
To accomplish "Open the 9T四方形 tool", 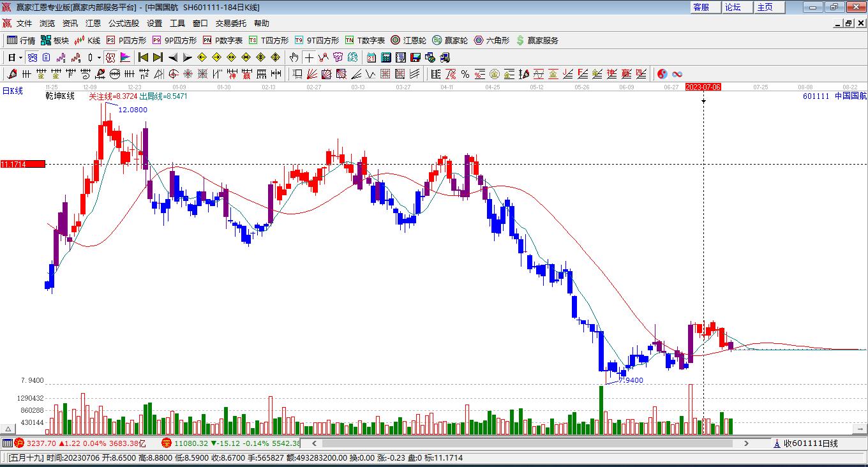I will click(x=317, y=40).
